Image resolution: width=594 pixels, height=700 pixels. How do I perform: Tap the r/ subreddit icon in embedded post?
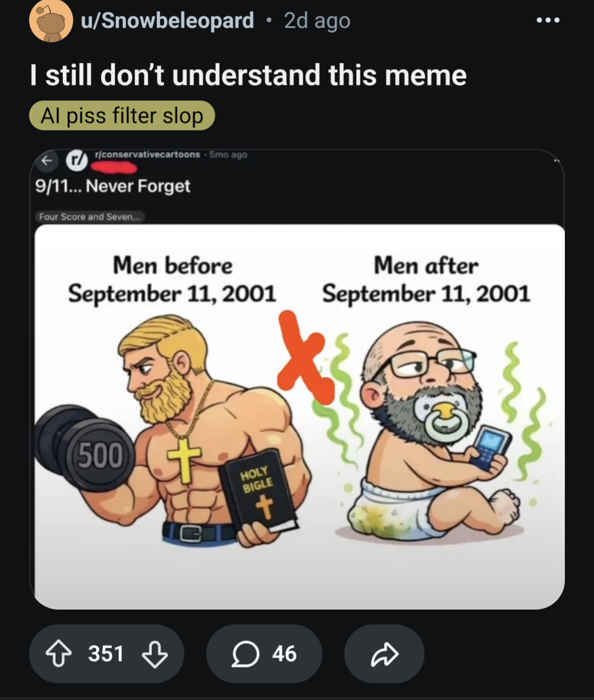(77, 160)
